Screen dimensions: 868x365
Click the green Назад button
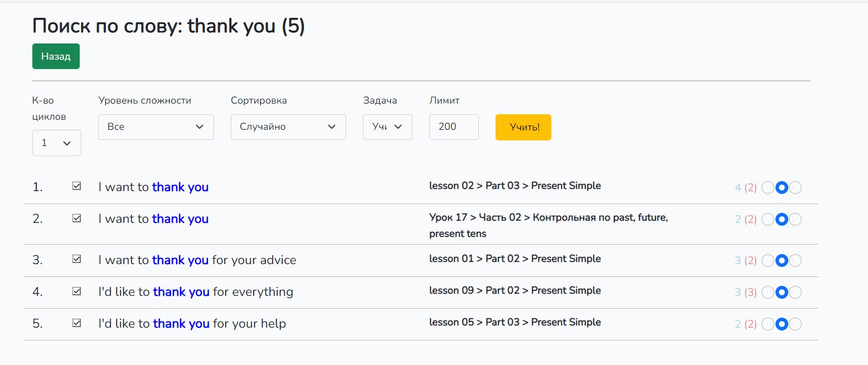pos(56,56)
